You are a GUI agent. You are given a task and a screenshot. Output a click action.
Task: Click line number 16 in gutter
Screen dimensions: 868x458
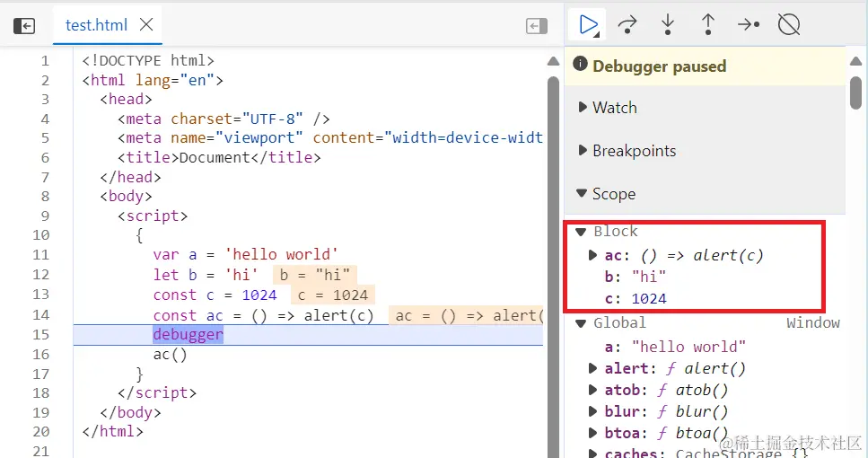pos(41,355)
